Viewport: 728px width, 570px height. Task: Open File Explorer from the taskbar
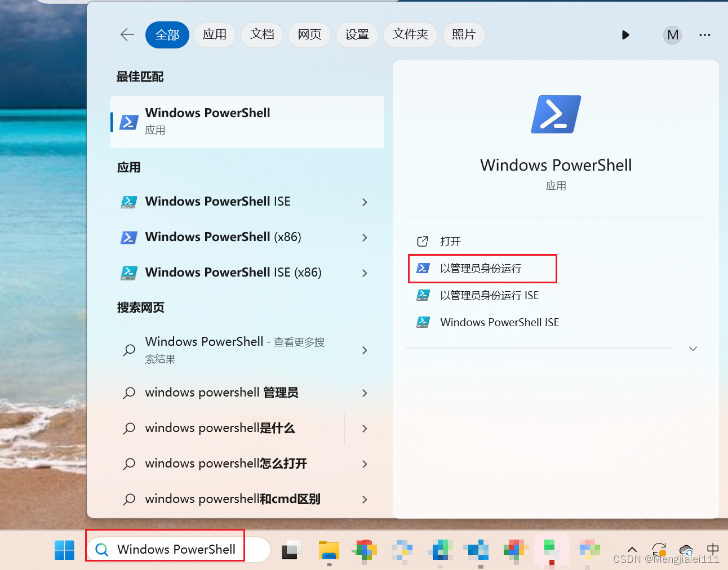click(329, 550)
